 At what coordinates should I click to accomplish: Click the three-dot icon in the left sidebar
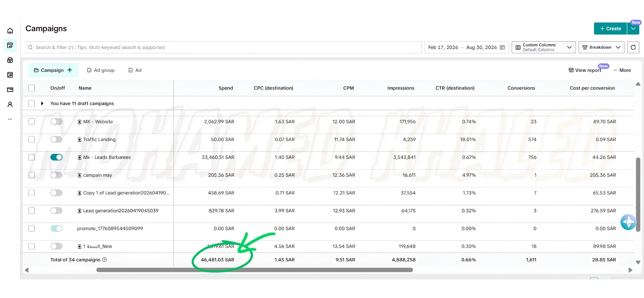[10, 119]
